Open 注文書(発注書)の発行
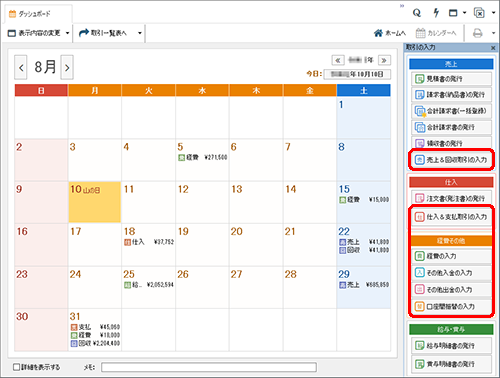The image size is (500, 378). pos(451,198)
